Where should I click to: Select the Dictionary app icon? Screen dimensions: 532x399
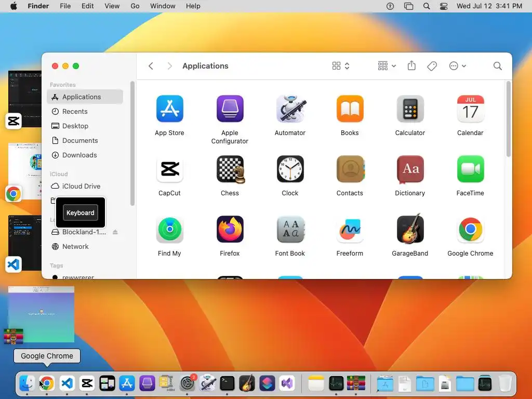coord(410,169)
